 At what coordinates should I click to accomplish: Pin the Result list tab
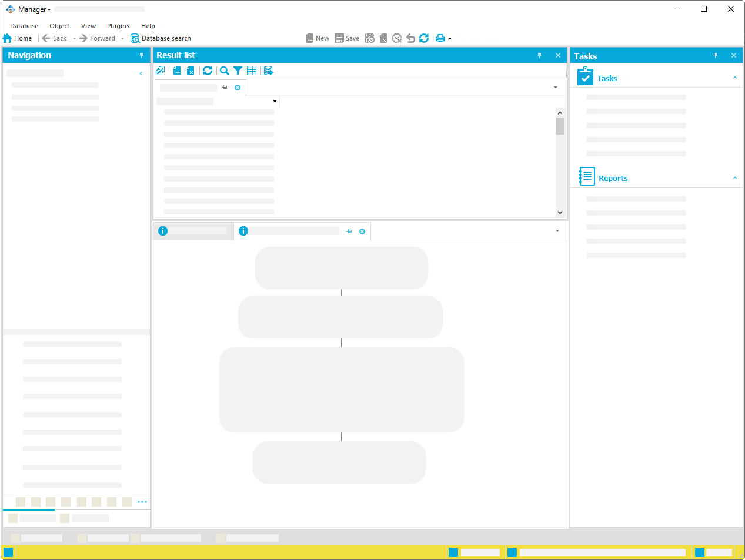click(225, 88)
